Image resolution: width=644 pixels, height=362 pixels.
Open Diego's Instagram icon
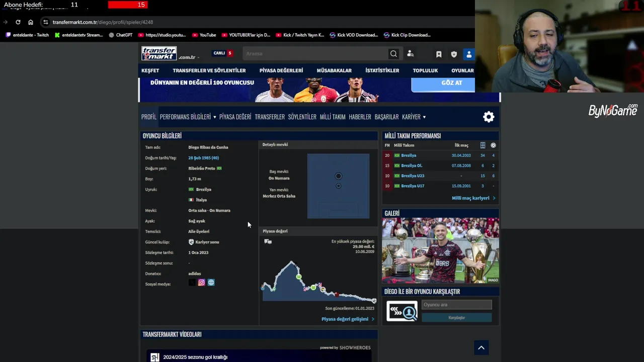click(x=201, y=283)
